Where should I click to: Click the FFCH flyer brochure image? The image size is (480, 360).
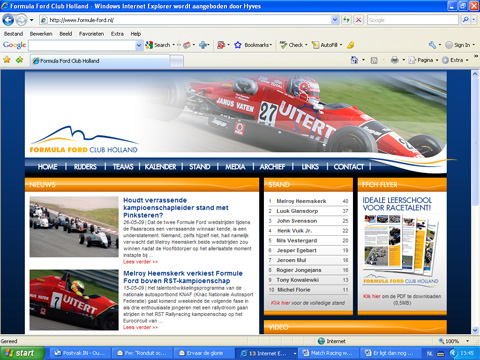(x=401, y=244)
